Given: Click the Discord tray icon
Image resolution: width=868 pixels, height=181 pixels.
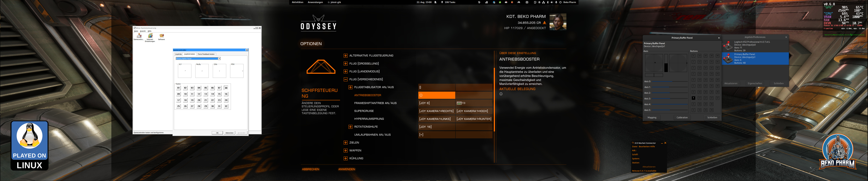Looking at the screenshot, I should tap(506, 2).
